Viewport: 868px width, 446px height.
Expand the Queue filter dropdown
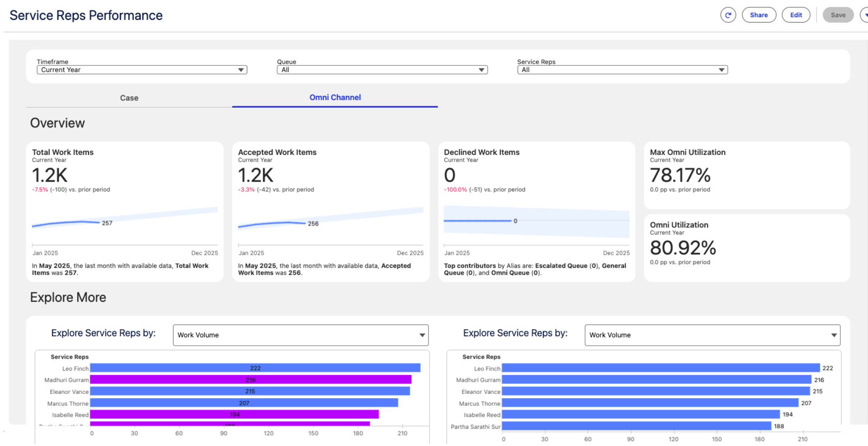(382, 70)
